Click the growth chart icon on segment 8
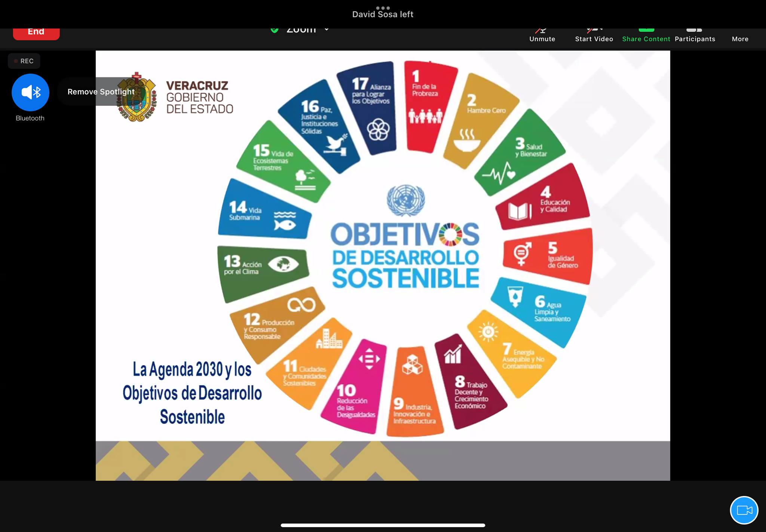The width and height of the screenshot is (766, 532). 453,354
